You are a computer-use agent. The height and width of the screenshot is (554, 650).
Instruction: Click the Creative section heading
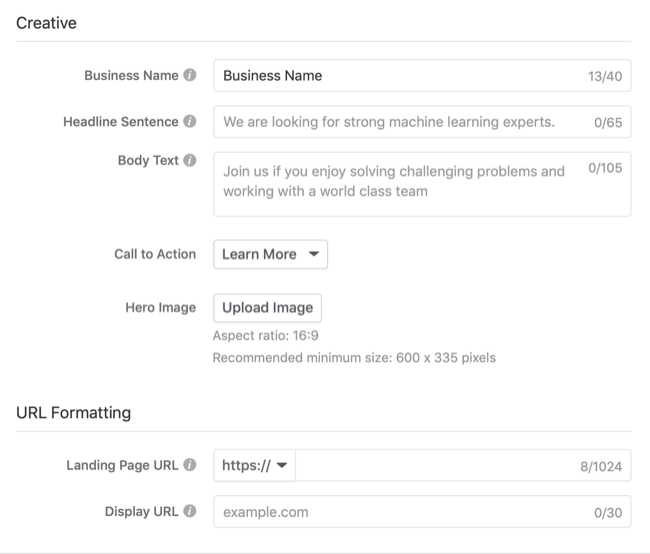[46, 22]
